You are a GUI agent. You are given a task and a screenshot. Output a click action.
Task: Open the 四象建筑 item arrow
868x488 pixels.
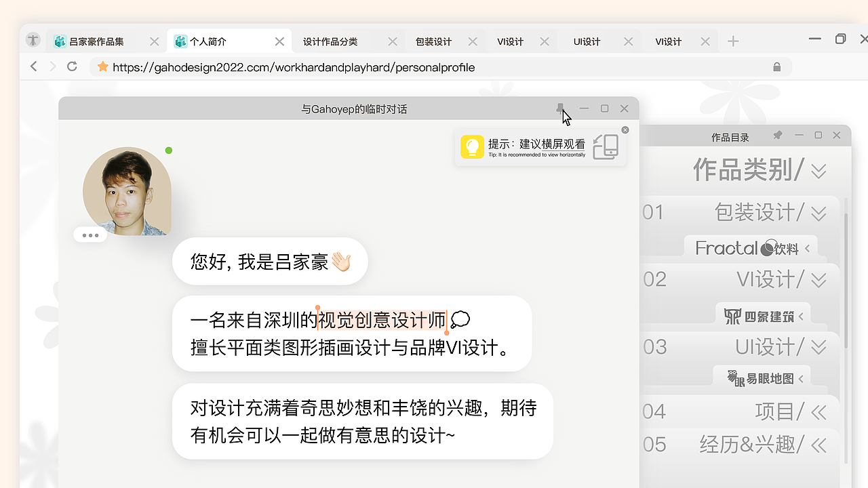[x=801, y=317]
